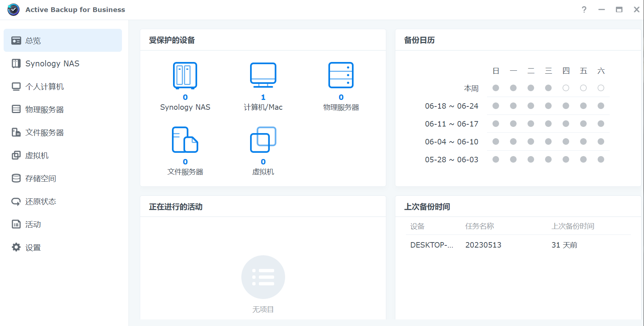Select the DESKTOP-... device cell
This screenshot has width=644, height=326.
pyautogui.click(x=432, y=245)
